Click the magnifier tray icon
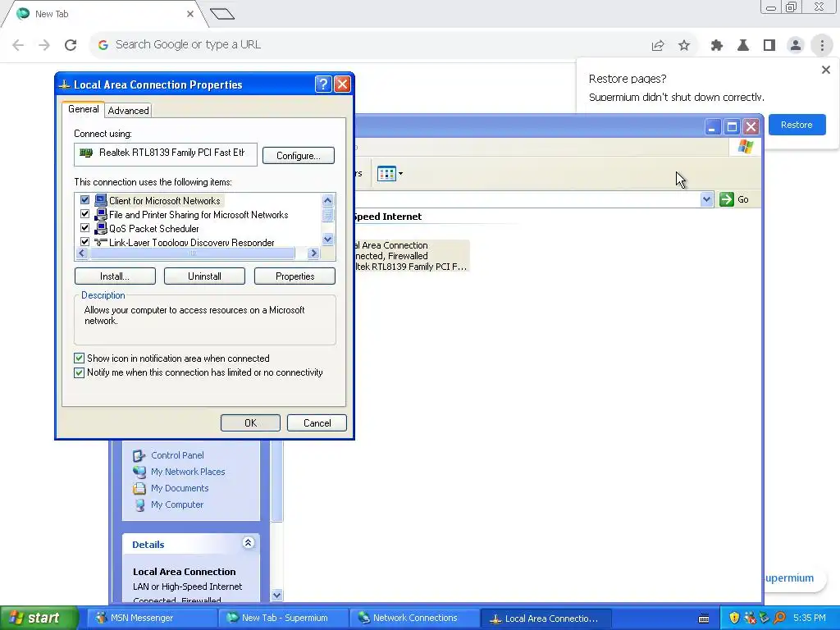Viewport: 840px width, 630px height. [779, 619]
